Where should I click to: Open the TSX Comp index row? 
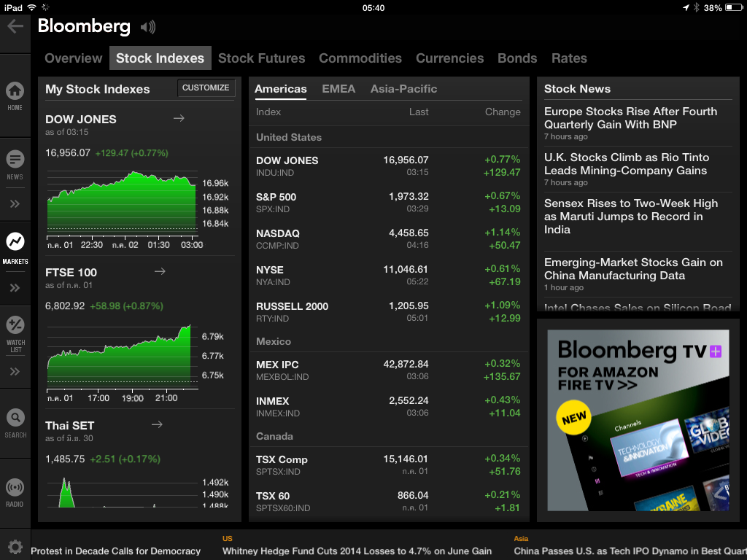tap(388, 465)
